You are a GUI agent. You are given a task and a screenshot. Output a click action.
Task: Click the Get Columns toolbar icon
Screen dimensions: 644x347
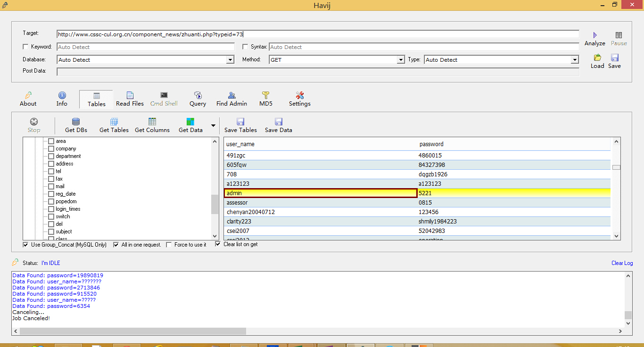[x=152, y=122]
